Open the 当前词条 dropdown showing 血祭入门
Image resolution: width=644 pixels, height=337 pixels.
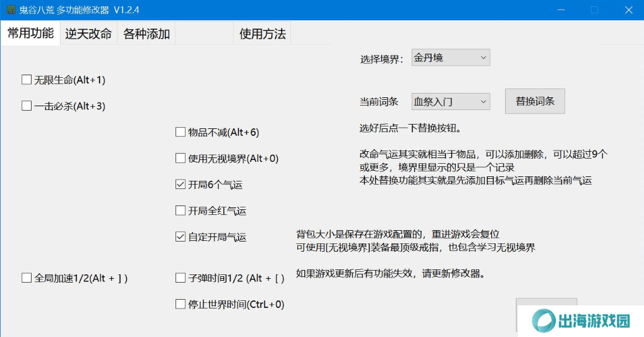451,102
